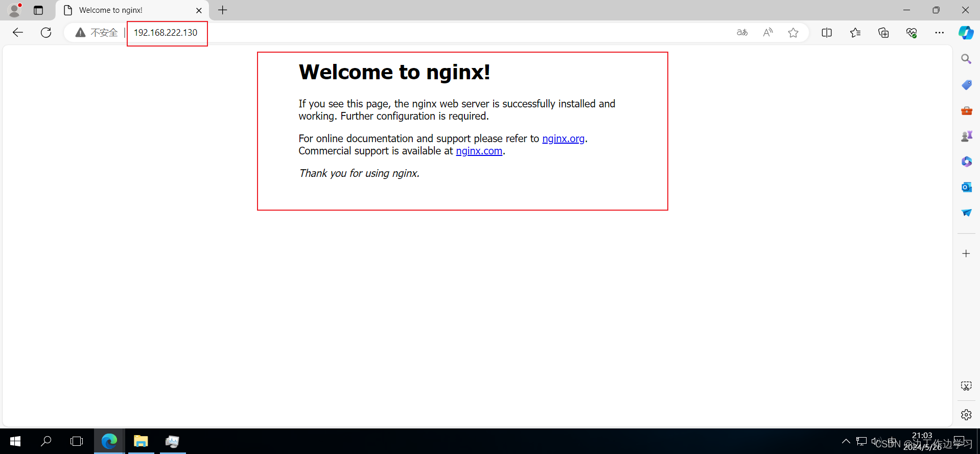Open the sidebar Search icon
The image size is (980, 454).
click(x=966, y=59)
